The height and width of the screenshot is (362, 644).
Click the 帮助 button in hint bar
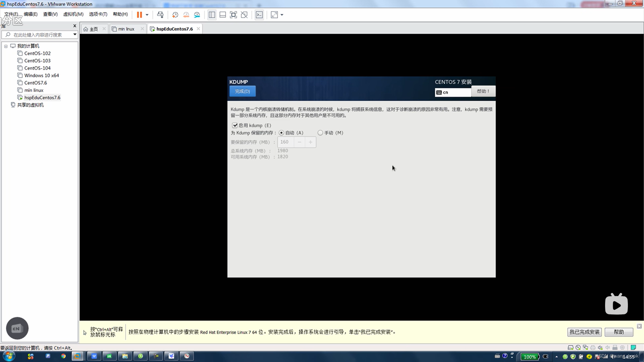click(619, 332)
